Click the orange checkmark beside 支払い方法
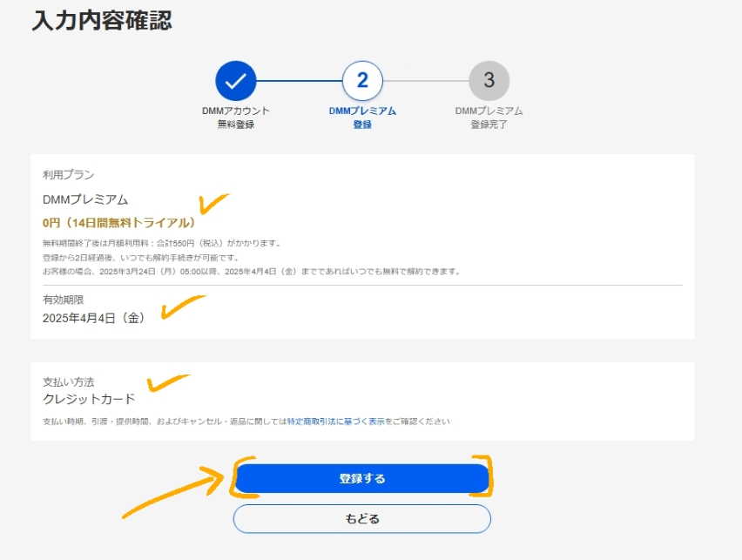 (168, 383)
